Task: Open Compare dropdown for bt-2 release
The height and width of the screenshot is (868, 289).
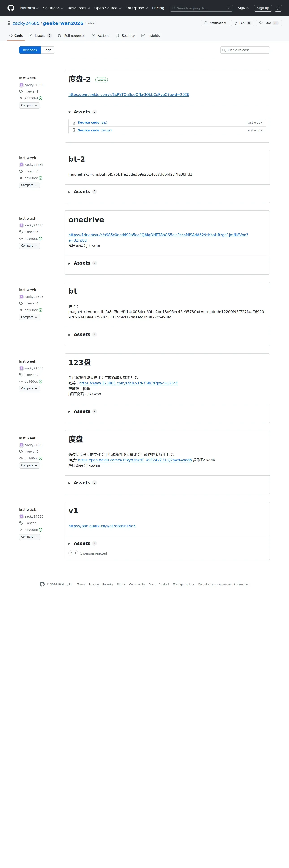Action: [29, 185]
